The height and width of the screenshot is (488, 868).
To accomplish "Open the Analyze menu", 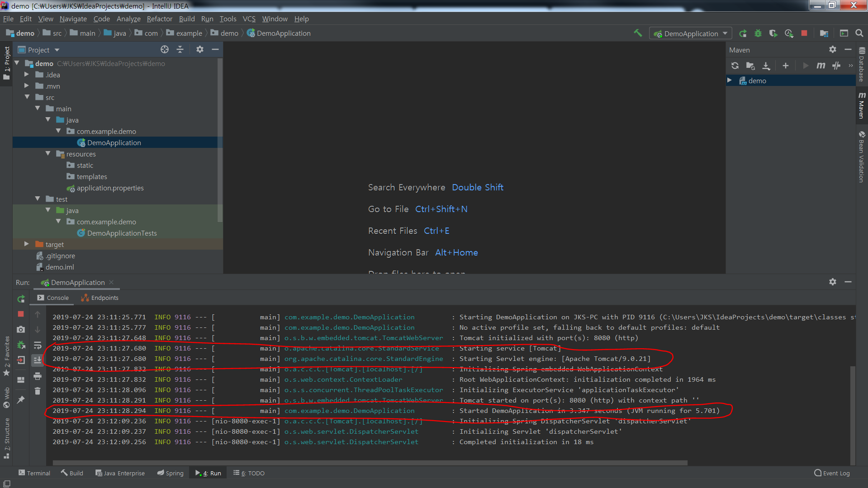I will [128, 19].
